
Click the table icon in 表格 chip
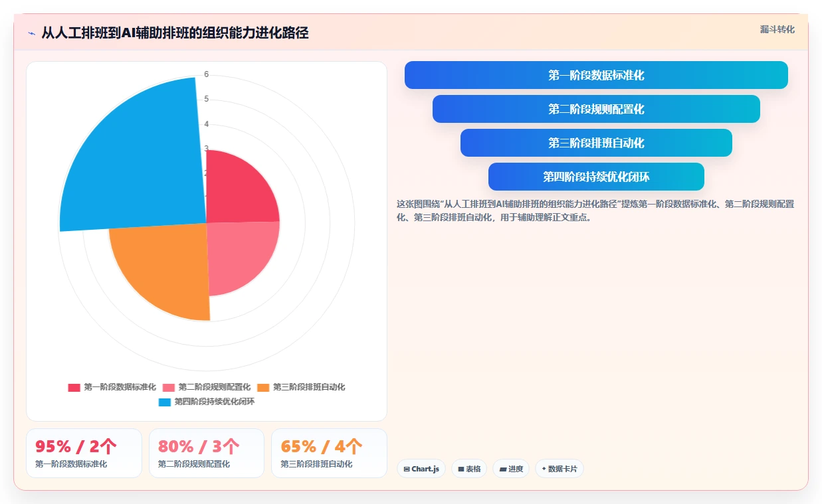click(461, 469)
